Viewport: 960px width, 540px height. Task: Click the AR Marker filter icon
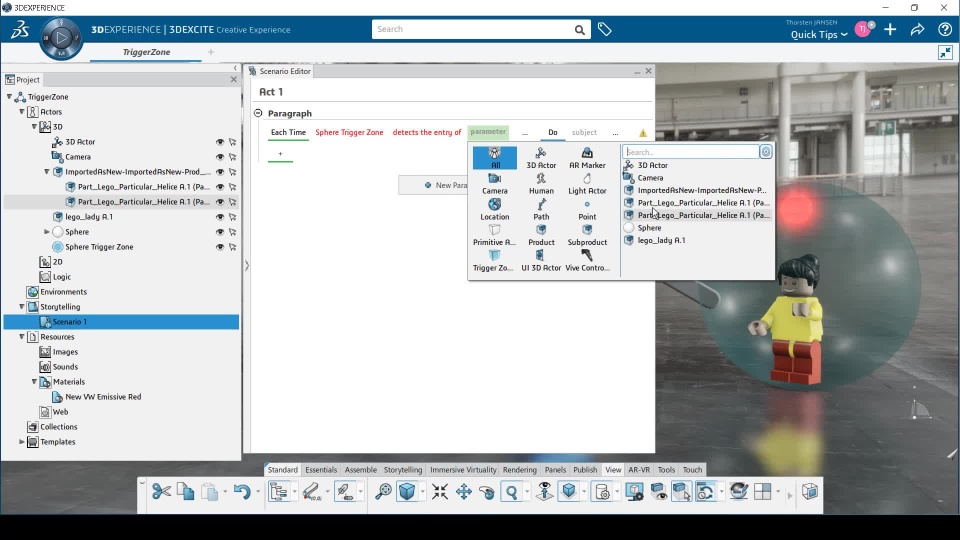click(587, 153)
